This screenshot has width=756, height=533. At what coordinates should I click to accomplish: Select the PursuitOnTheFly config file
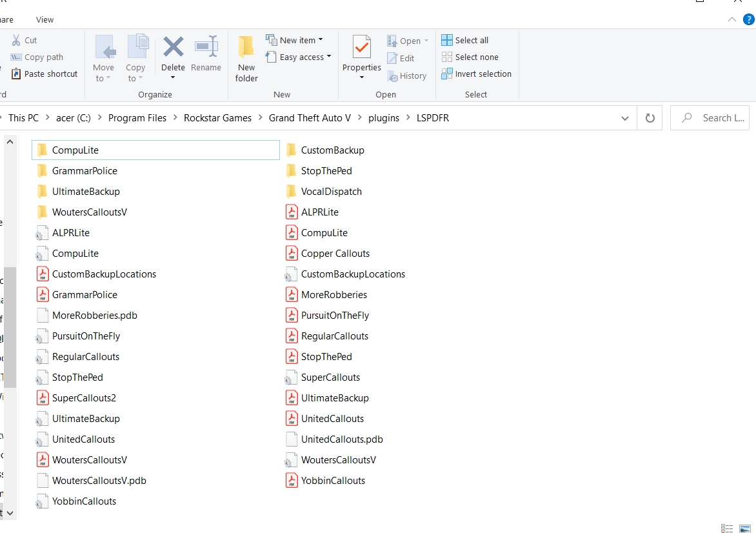[x=77, y=336]
